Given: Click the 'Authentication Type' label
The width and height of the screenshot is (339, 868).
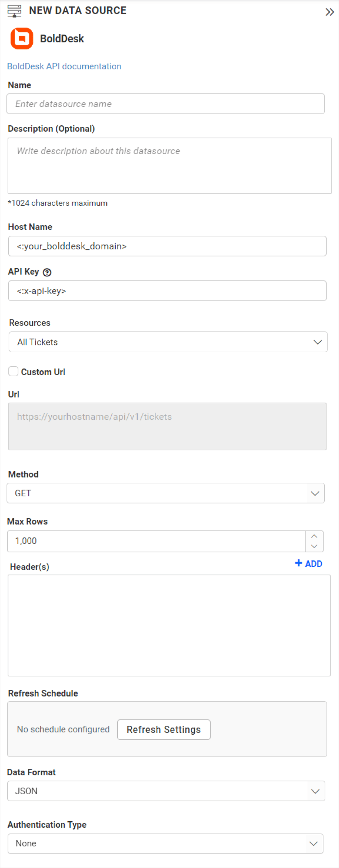Looking at the screenshot, I should pyautogui.click(x=47, y=825).
